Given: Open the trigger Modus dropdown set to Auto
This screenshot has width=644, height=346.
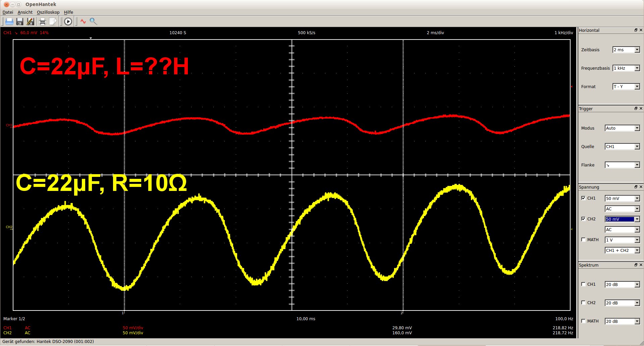Looking at the screenshot, I should pyautogui.click(x=622, y=128).
